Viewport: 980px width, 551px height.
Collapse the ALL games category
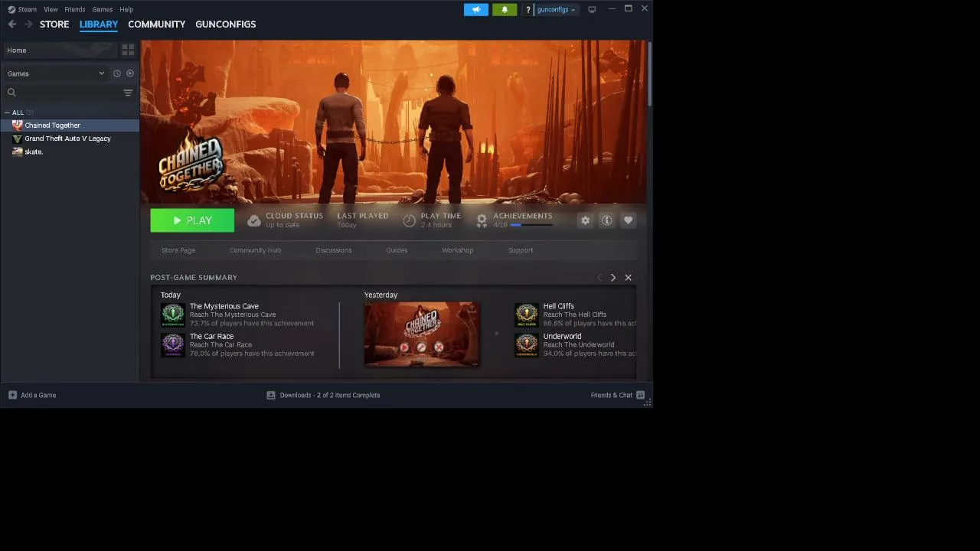pos(7,112)
